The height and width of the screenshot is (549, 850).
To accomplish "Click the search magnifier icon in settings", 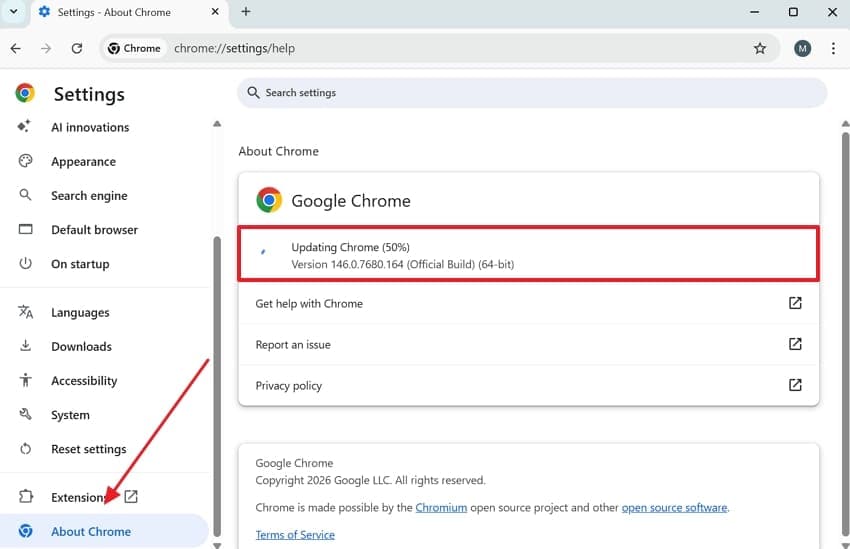I will (253, 93).
